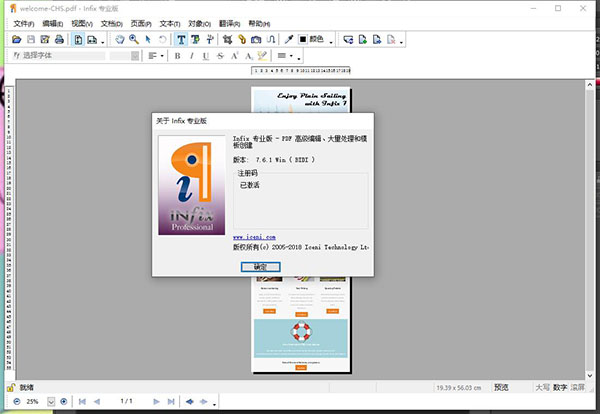Click the 预览 preview status bar entry
This screenshot has width=600, height=414.
click(501, 387)
